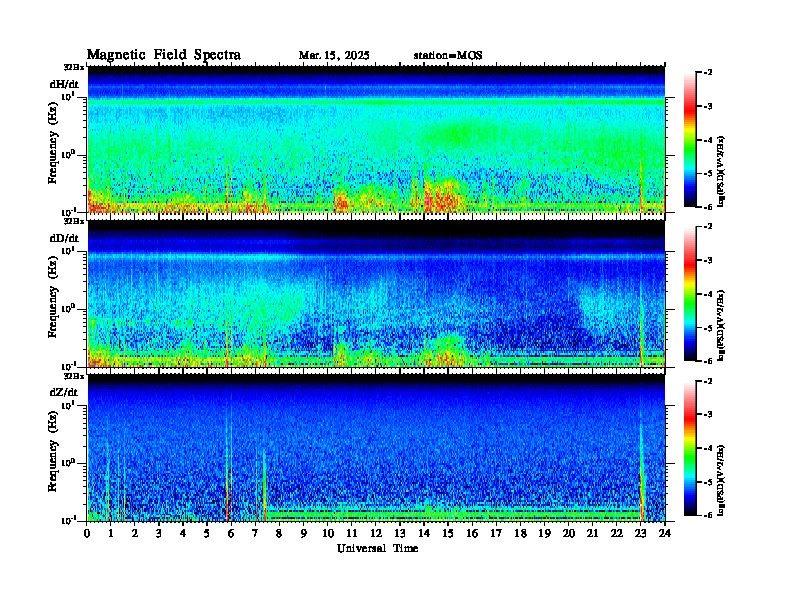
Task: Click the hour "1" tick label
Action: tap(111, 533)
